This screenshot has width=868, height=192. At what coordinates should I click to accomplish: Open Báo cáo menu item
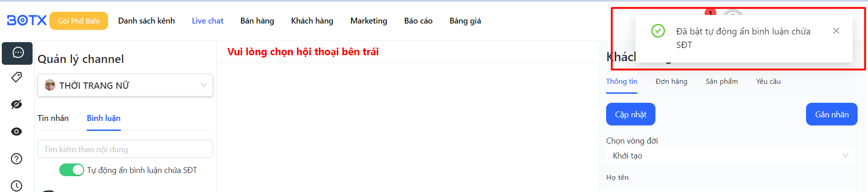click(x=418, y=21)
